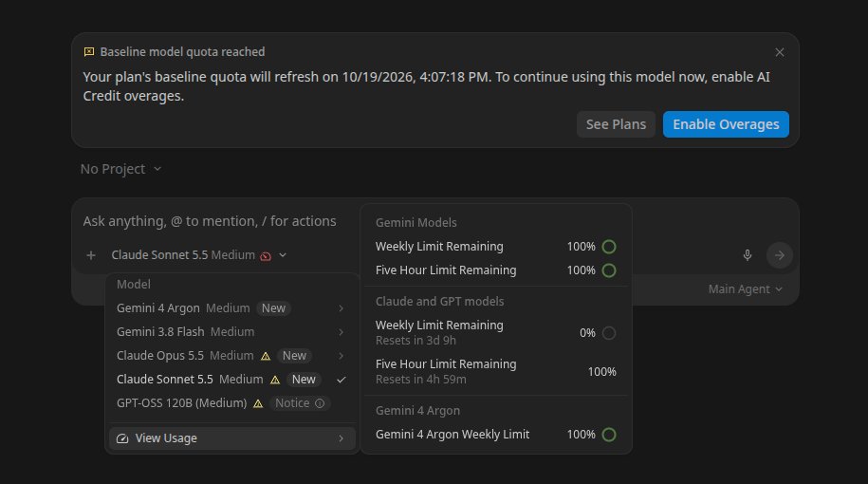Open the See Plans page
This screenshot has width=868, height=484.
(x=616, y=124)
